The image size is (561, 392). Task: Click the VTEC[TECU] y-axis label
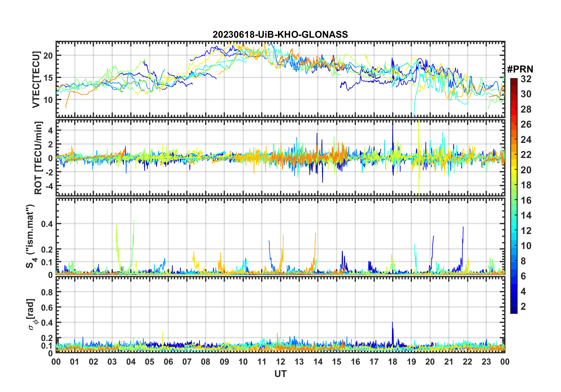click(x=36, y=80)
